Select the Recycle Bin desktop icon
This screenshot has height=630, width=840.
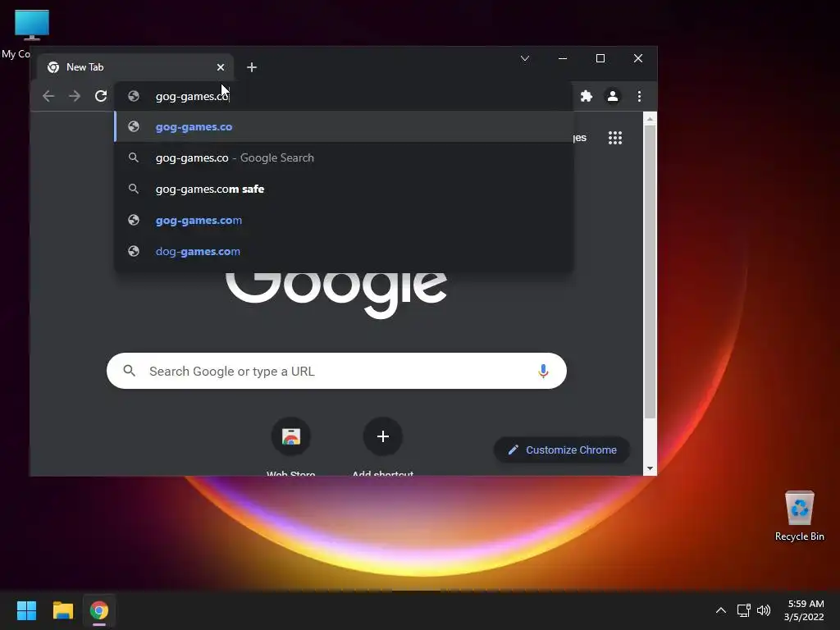(799, 516)
